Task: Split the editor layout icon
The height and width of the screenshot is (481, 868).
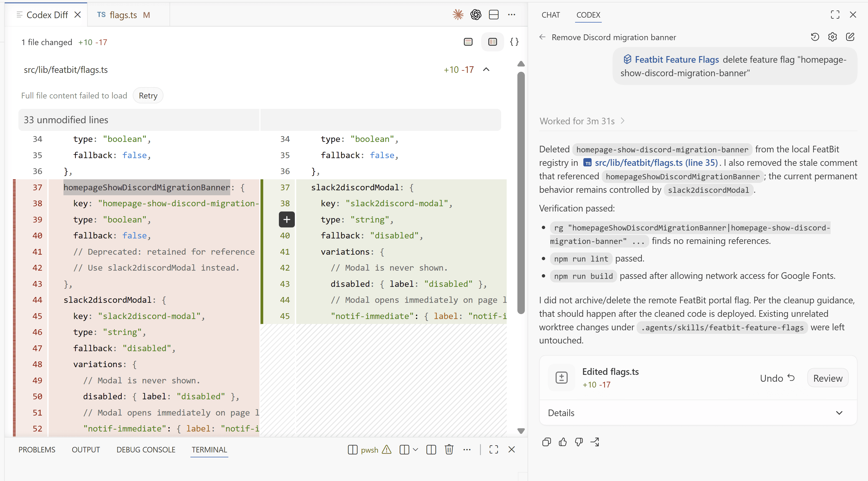Action: [x=494, y=15]
